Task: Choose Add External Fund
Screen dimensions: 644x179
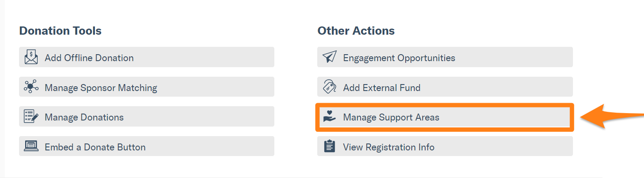Action: click(445, 87)
